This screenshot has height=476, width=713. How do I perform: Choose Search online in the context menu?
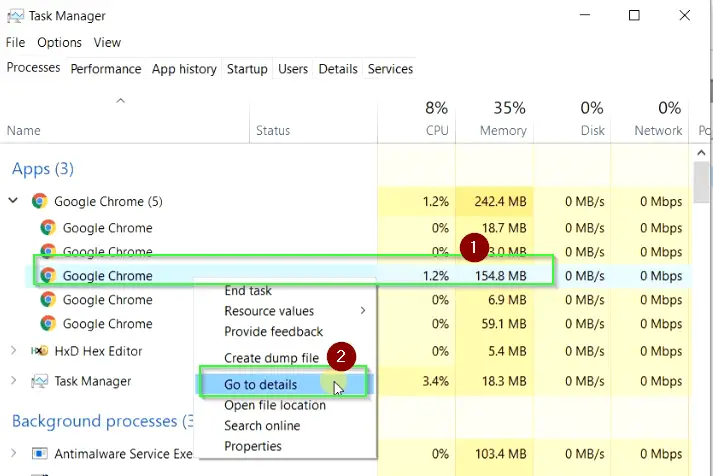click(262, 426)
